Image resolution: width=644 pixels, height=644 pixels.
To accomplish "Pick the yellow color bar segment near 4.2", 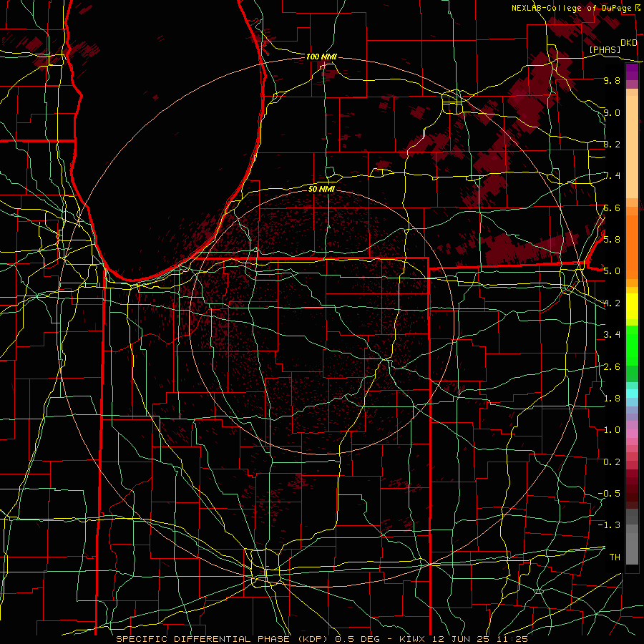I will coord(632,306).
